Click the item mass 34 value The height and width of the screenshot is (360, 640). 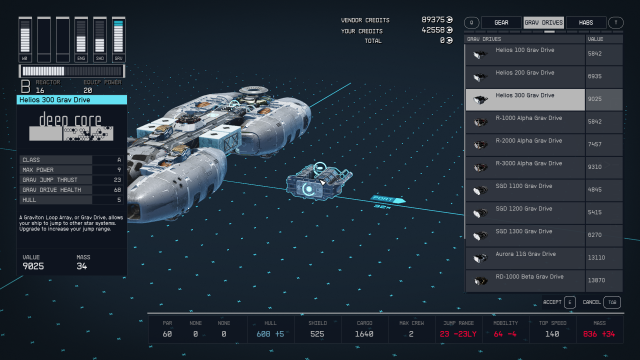(82, 266)
